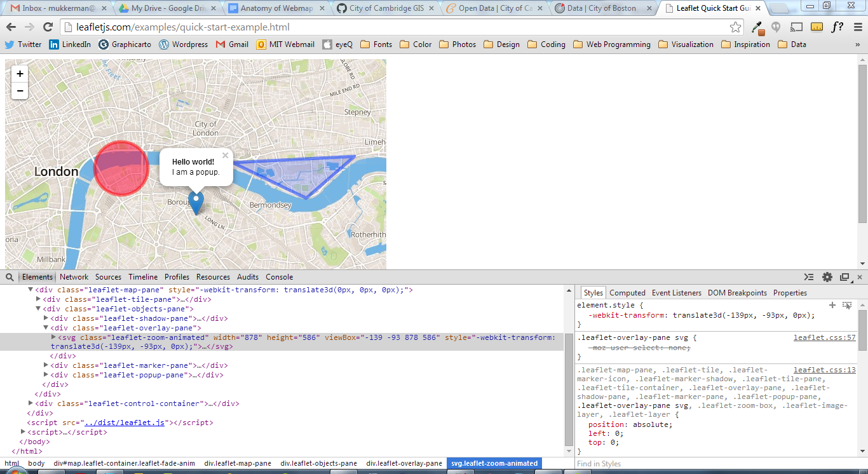This screenshot has height=474, width=868.
Task: Show more bookmarks with the chevron
Action: click(x=858, y=44)
